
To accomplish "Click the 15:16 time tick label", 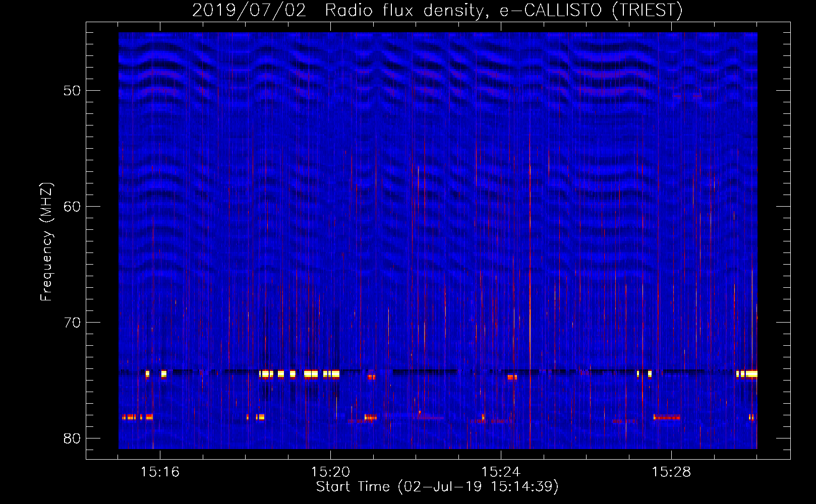I will coord(160,472).
